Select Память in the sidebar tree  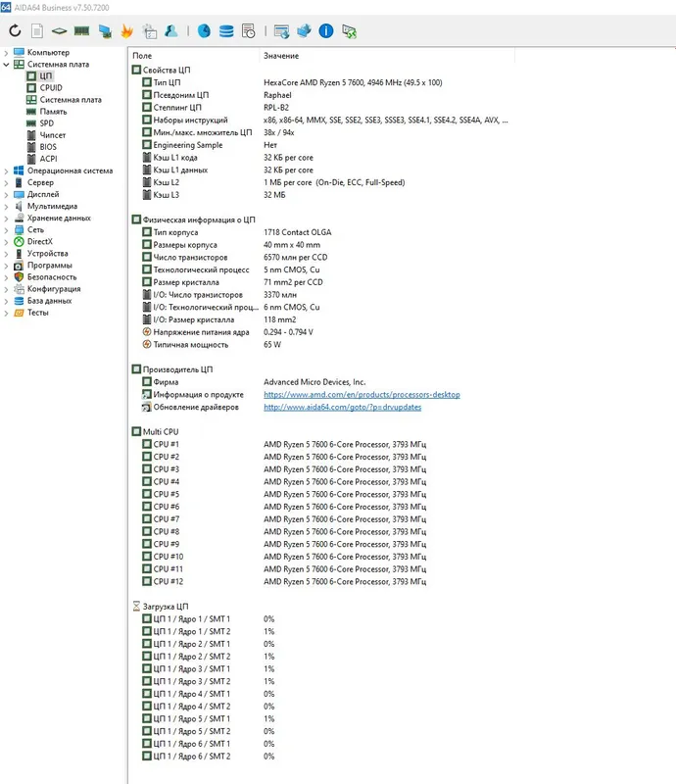click(x=53, y=112)
